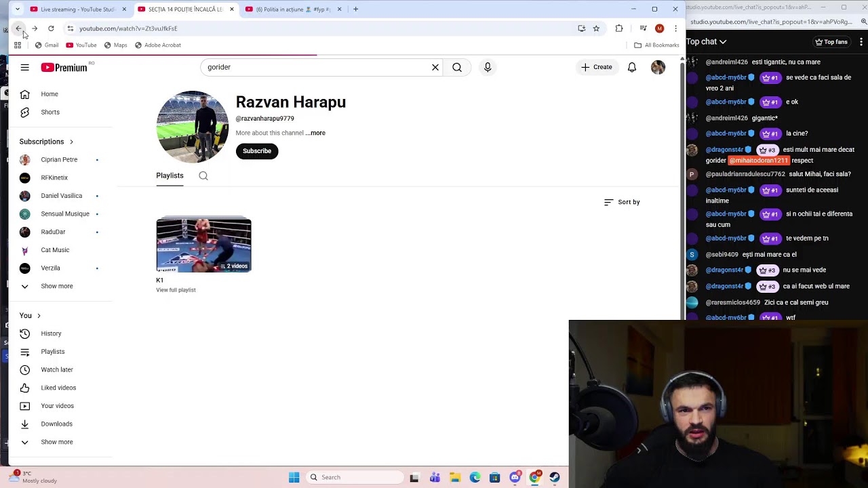Viewport: 868px width, 488px height.
Task: Open Windows Start menu
Action: click(294, 477)
